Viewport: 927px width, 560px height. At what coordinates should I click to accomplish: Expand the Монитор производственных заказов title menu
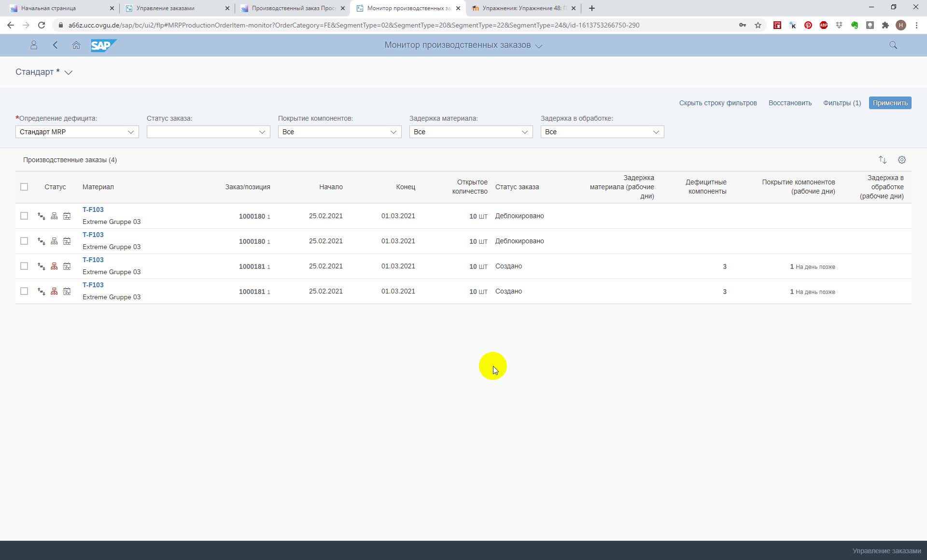[x=539, y=46]
